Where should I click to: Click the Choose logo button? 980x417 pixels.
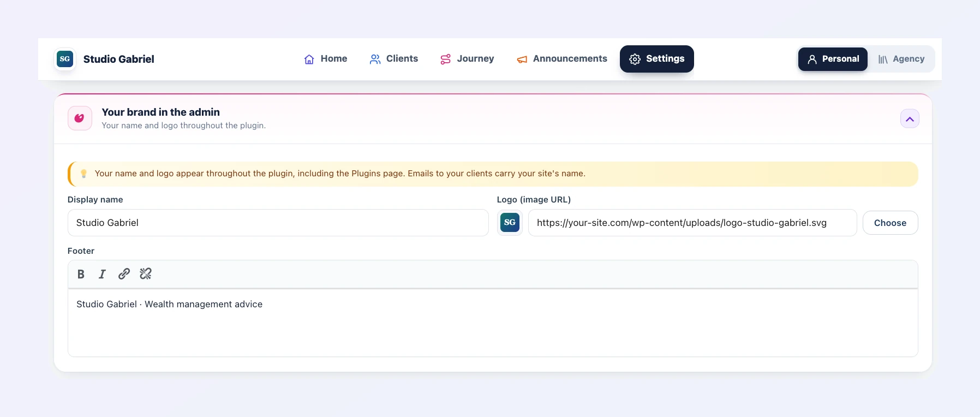click(890, 223)
